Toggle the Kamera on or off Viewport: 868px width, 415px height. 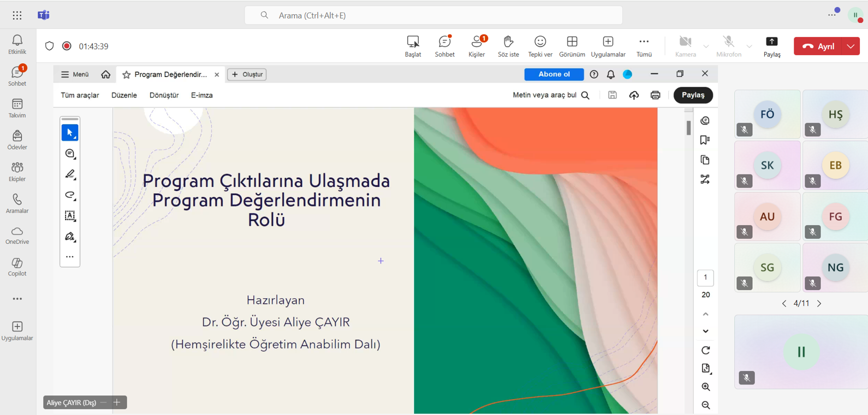pyautogui.click(x=685, y=46)
